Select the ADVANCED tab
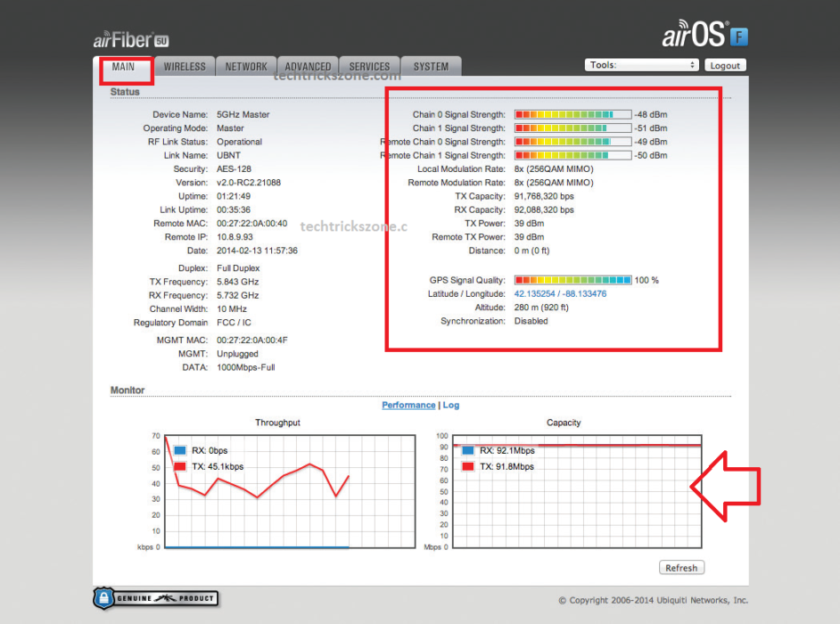 308,67
